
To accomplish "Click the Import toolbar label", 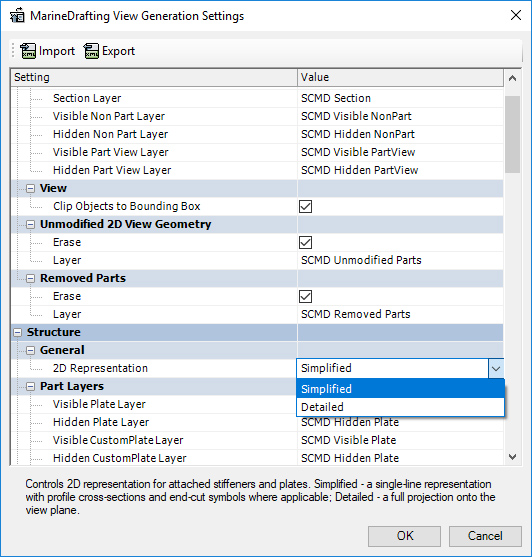I will click(57, 51).
